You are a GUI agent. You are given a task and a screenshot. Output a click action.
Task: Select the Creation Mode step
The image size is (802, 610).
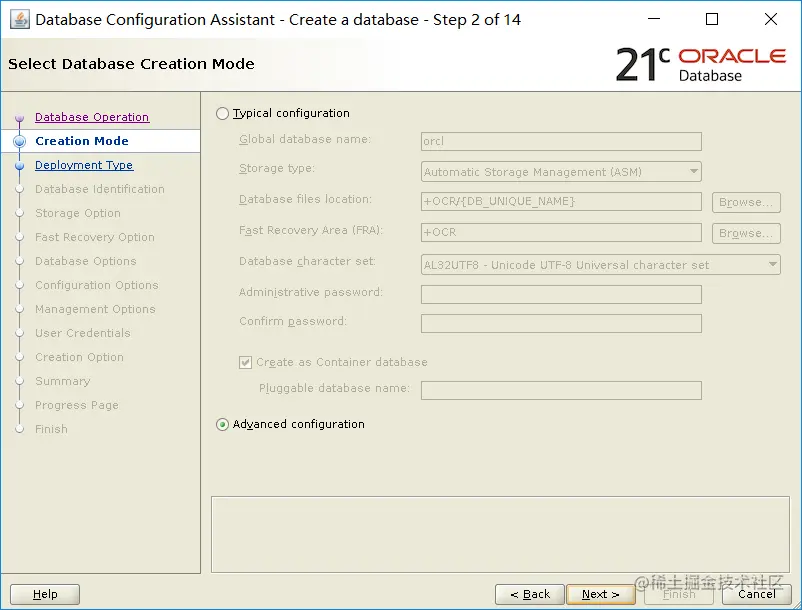point(82,141)
